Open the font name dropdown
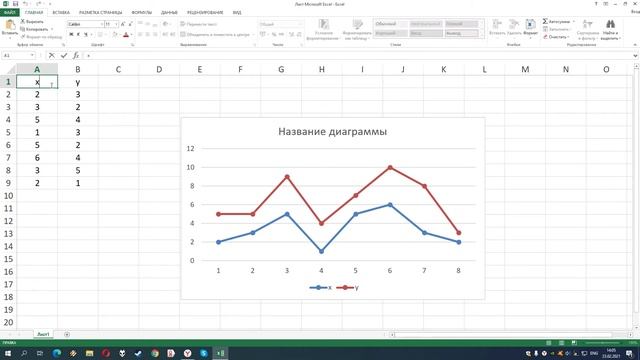This screenshot has width=640, height=360. point(102,24)
